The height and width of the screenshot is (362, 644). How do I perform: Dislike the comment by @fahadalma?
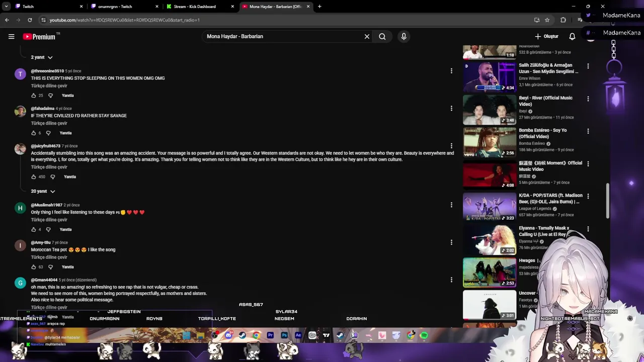click(x=48, y=133)
